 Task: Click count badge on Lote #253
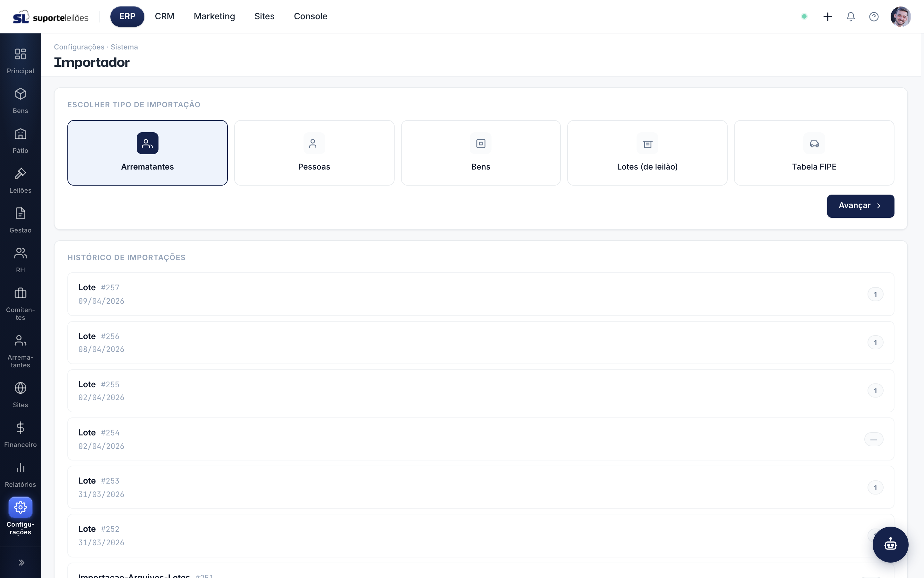coord(875,487)
